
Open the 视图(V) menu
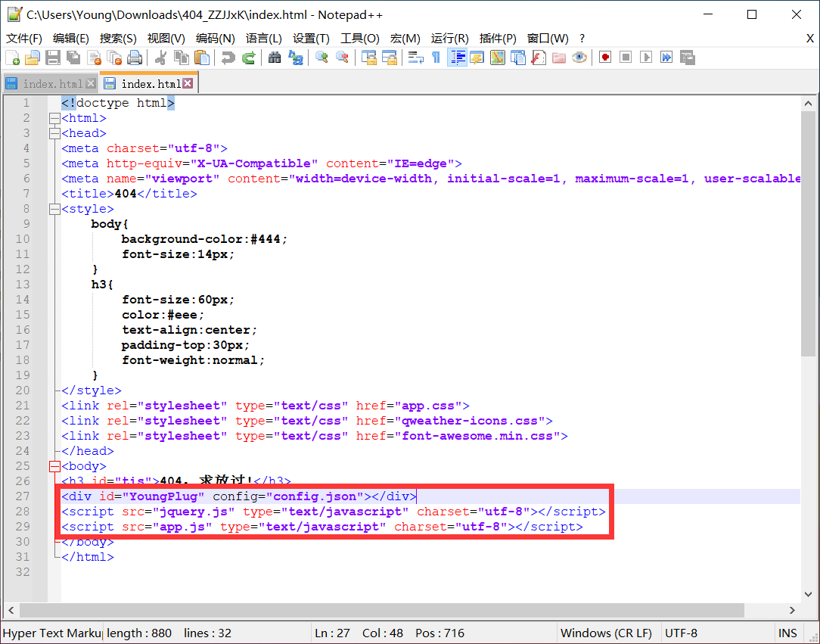point(166,39)
